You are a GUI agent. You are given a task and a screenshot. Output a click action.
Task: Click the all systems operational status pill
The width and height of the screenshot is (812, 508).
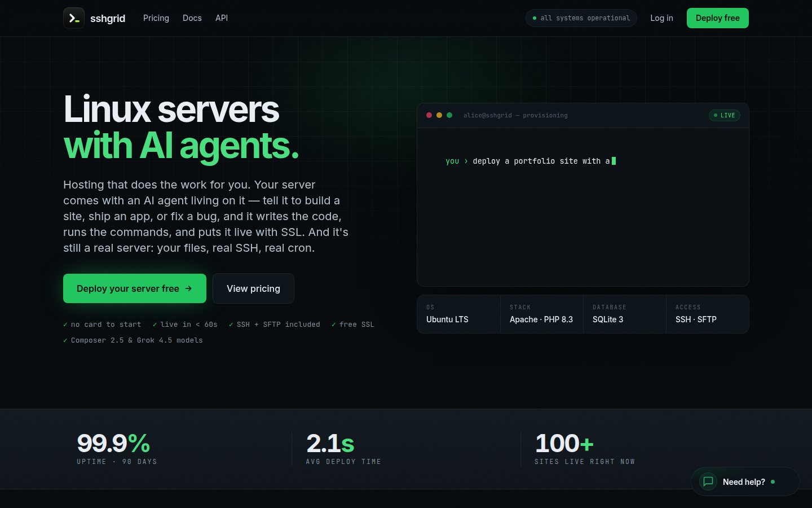pos(581,18)
